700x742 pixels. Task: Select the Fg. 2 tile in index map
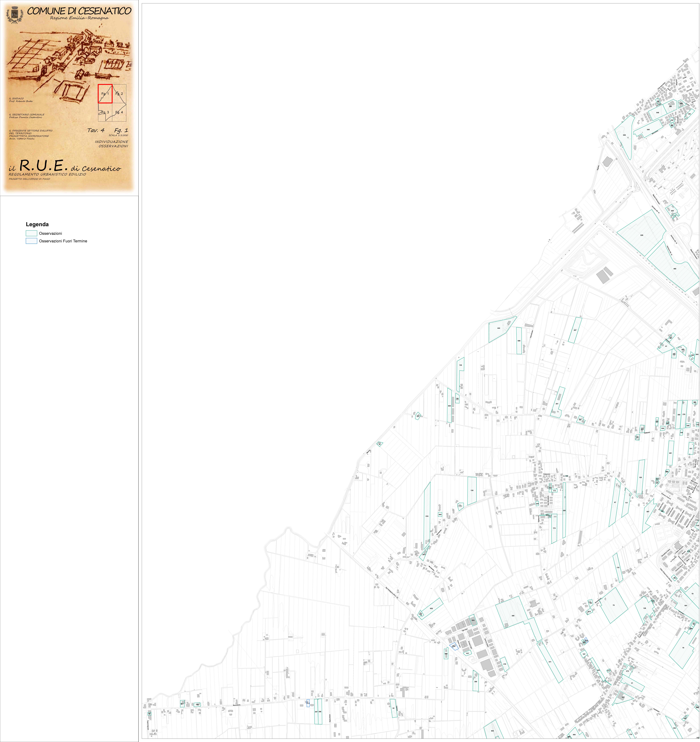pos(119,94)
